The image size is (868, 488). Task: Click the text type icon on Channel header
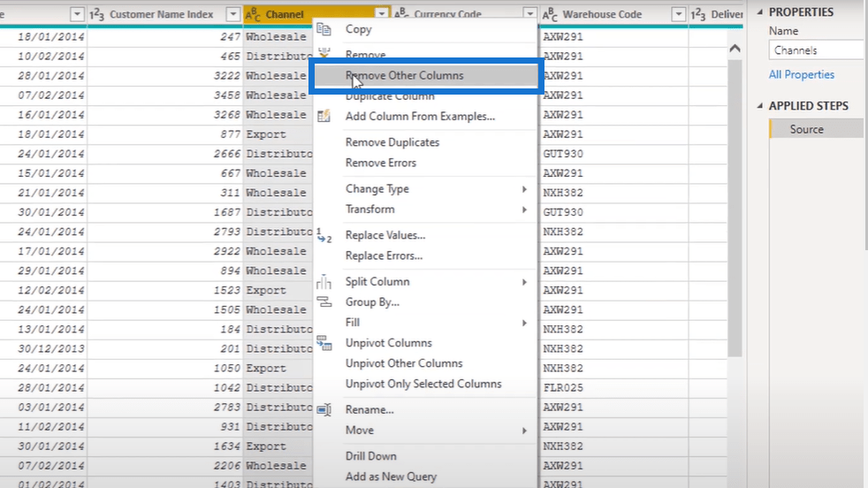pos(253,14)
